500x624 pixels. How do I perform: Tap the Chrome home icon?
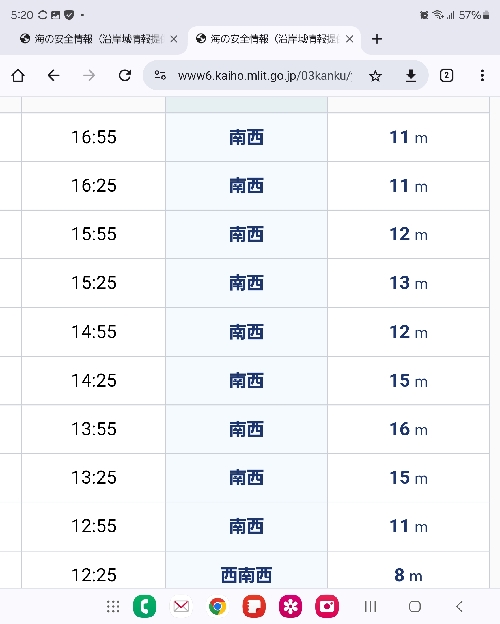pyautogui.click(x=18, y=75)
